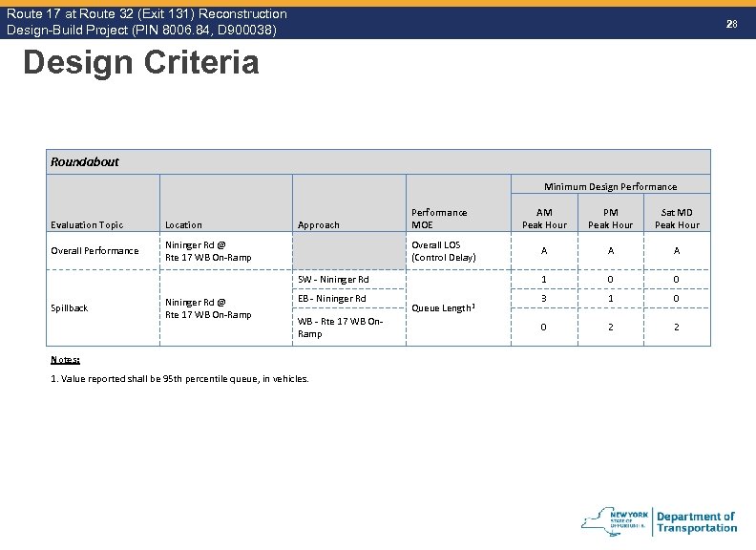Click the PM value '1' in the EB - Nininger Rd row
756x550 pixels.
[611, 299]
